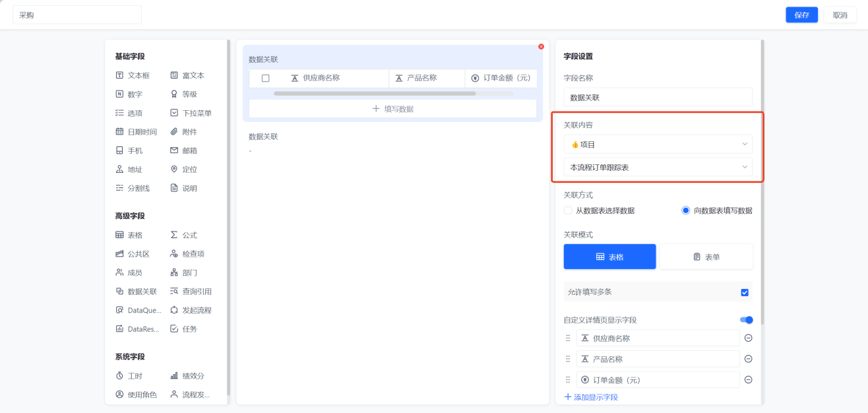Click the 供应商名称 display field box
868x413 pixels.
tap(658, 338)
